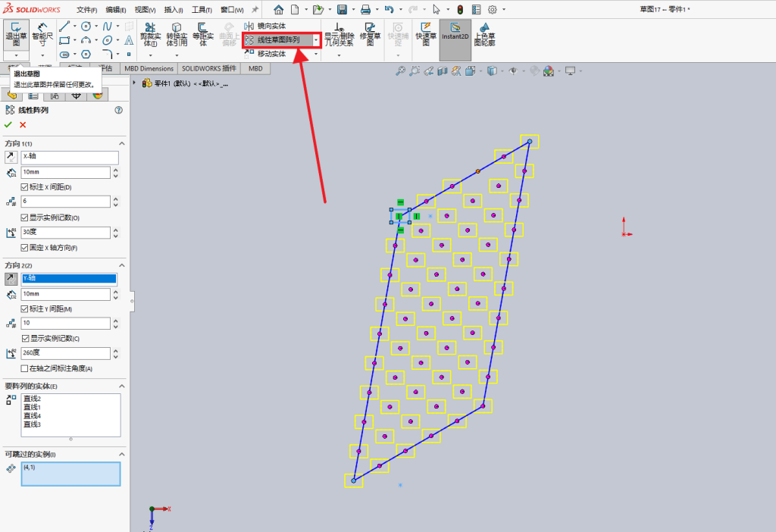Screen dimensions: 776x532
Task: Click the Smart Dimension (智能尺寸) tool
Action: pyautogui.click(x=42, y=35)
